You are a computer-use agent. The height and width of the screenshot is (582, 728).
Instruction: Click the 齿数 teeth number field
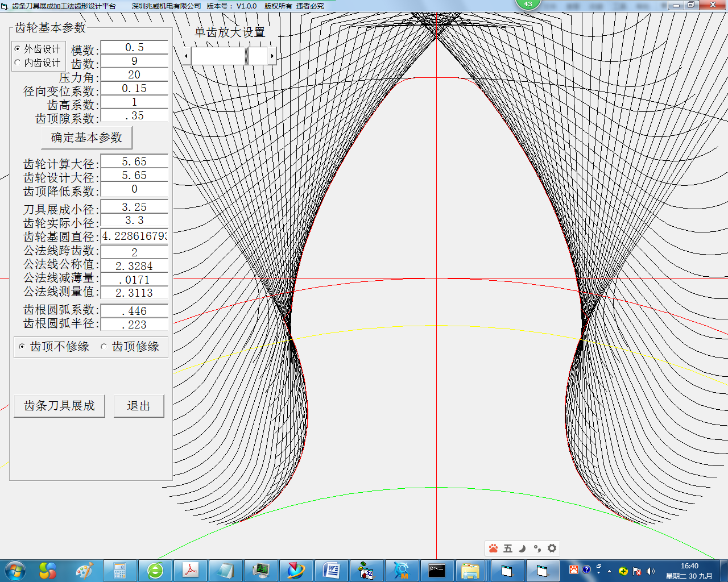tap(134, 61)
